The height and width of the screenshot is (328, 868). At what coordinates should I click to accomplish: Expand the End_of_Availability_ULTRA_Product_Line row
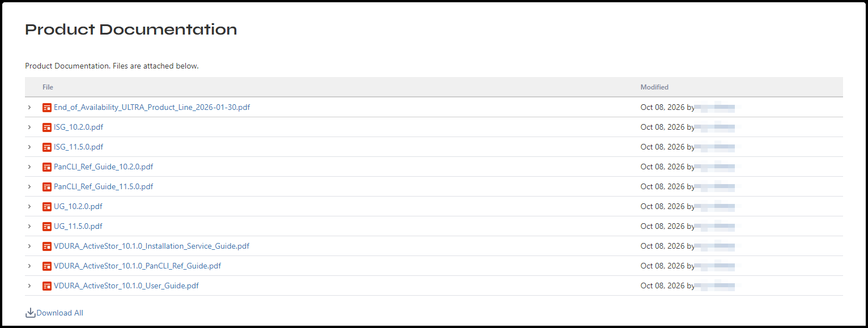(x=29, y=107)
